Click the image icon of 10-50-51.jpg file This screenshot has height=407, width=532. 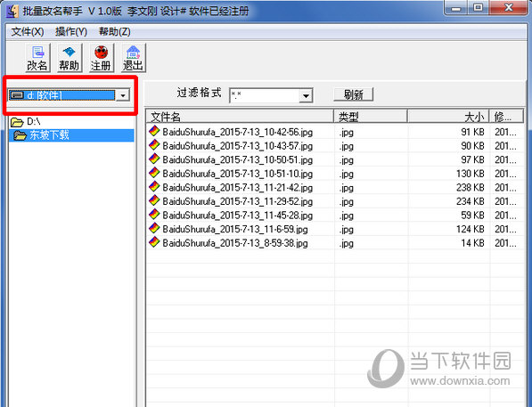pyautogui.click(x=154, y=159)
